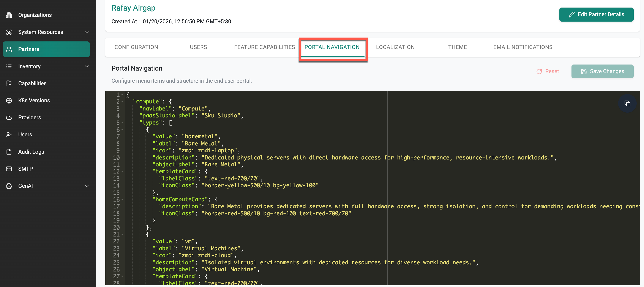
Task: Fold the templateCard block at line 12
Action: (122, 172)
